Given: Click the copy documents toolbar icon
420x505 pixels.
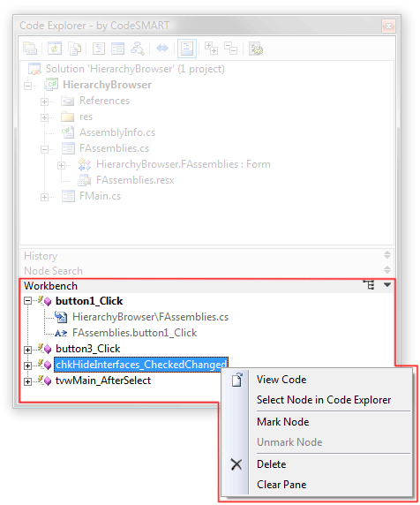Looking at the screenshot, I should 74,49.
